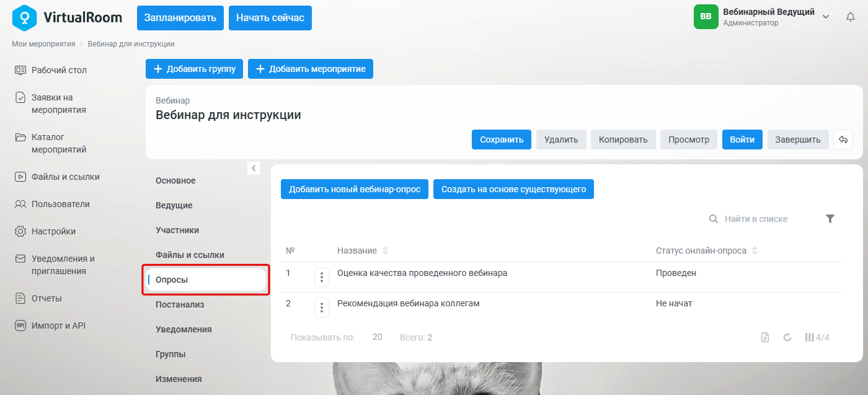This screenshot has width=868, height=395.
Task: Open the column settings icon labeled 4/4
Action: click(817, 337)
